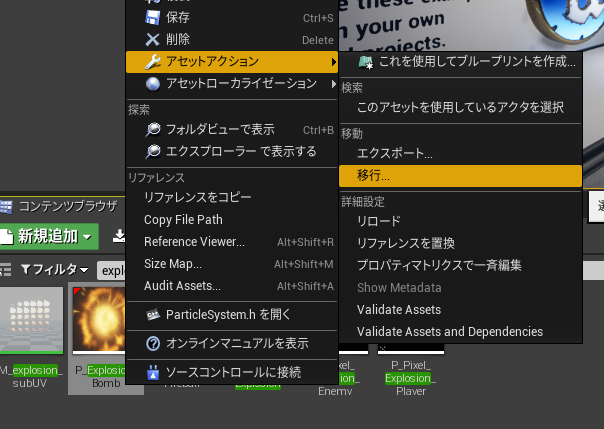The width and height of the screenshot is (604, 429).
Task: Click 移行... in the submenu
Action: pyautogui.click(x=460, y=176)
